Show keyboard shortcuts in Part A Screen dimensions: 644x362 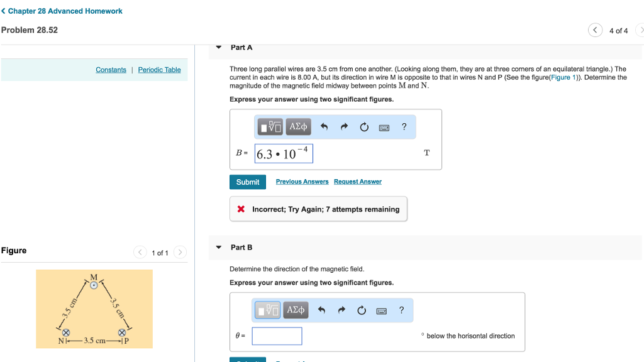pyautogui.click(x=384, y=128)
